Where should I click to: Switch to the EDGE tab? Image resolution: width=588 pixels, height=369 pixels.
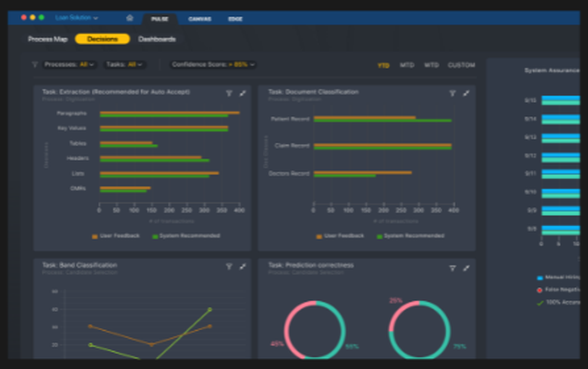(236, 19)
